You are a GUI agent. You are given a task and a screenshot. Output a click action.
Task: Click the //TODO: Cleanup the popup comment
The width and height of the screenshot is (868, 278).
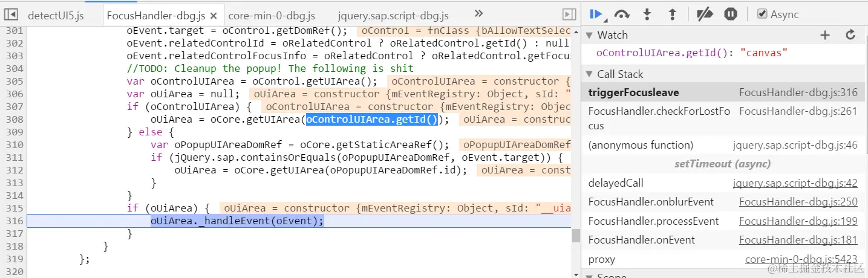270,68
